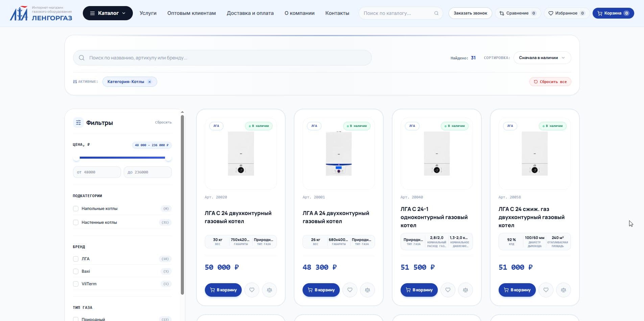Go to Оптовым клиентам page
Screen dimensions: 644x321
pyautogui.click(x=192, y=13)
